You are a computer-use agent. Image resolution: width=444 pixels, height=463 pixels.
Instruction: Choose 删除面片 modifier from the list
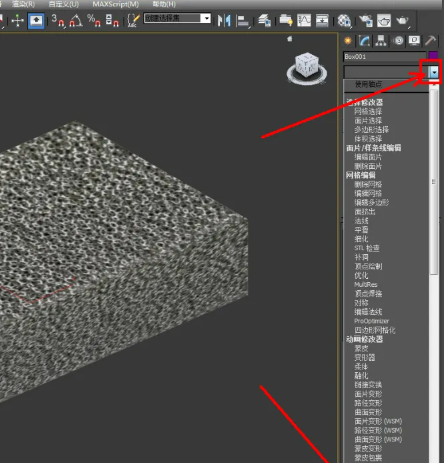pos(368,166)
